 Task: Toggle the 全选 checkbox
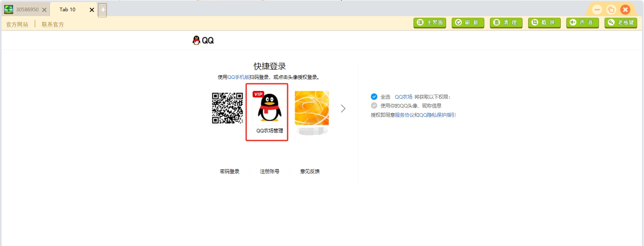pyautogui.click(x=374, y=97)
